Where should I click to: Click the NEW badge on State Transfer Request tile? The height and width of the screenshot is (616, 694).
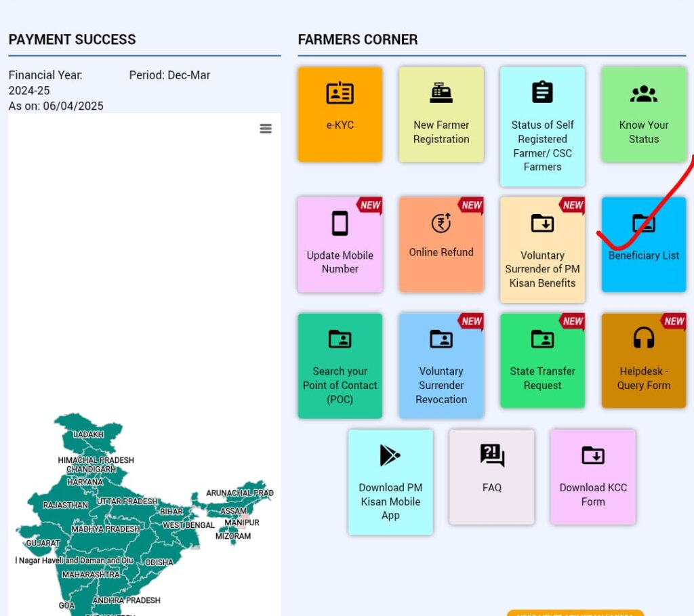[573, 321]
